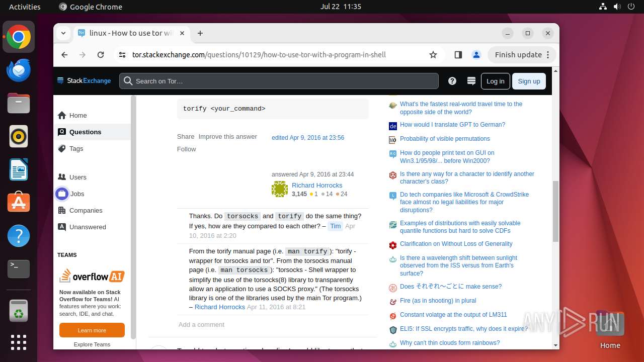Screen dimensions: 644x362
Task: Click Improve this answer link
Action: point(227,136)
